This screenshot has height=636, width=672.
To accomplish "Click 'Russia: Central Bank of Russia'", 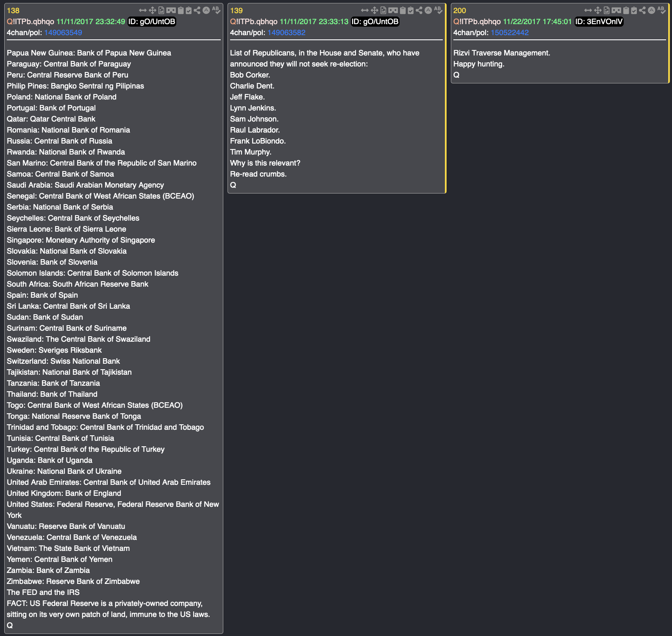I will point(60,141).
